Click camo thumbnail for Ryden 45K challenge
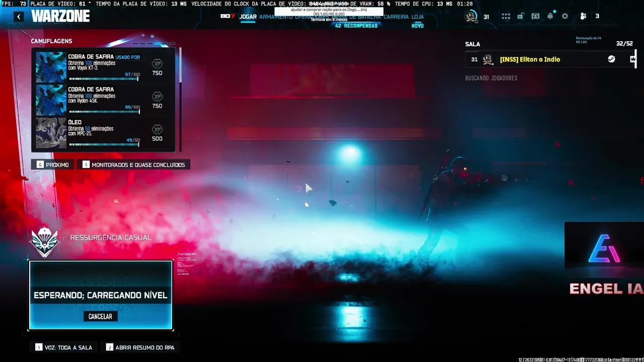Screen dimensions: 644x362 coord(51,100)
